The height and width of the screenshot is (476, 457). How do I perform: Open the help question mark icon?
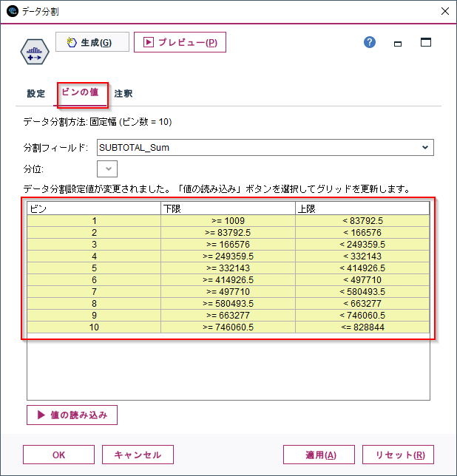coord(370,42)
